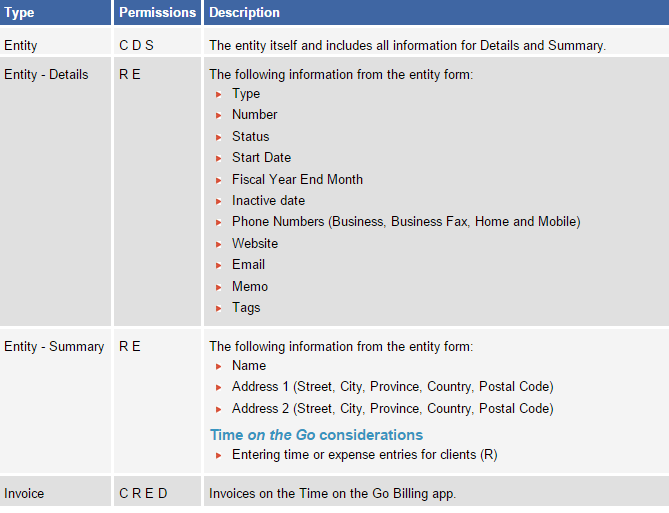Click the Phone Numbers list item
669x513 pixels.
point(405,222)
